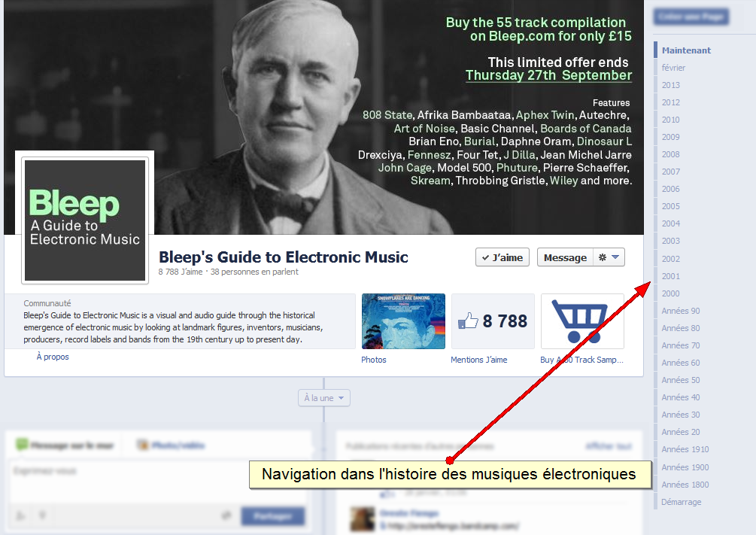This screenshot has height=535, width=756.
Task: Click the camera icon beside Photo/vidéo
Action: coord(142,445)
